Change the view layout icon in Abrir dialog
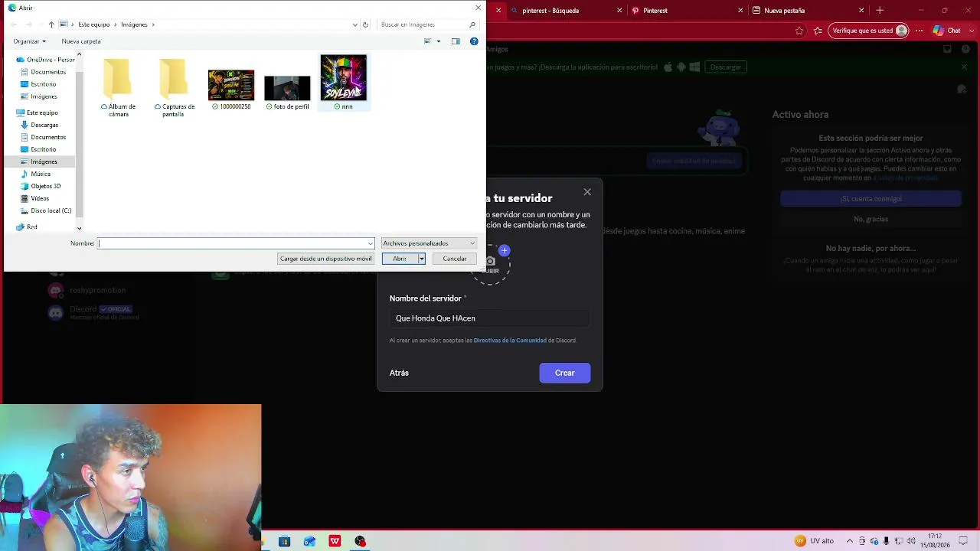This screenshot has width=980, height=551. pos(428,41)
